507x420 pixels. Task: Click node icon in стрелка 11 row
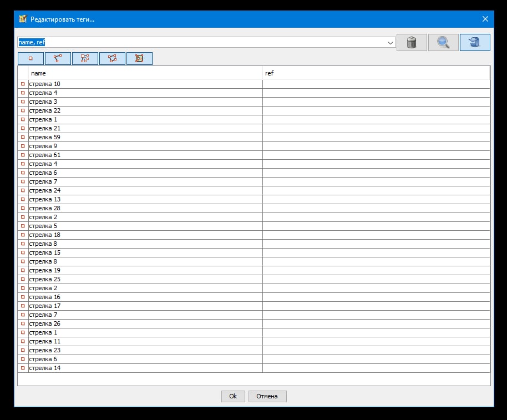point(23,341)
